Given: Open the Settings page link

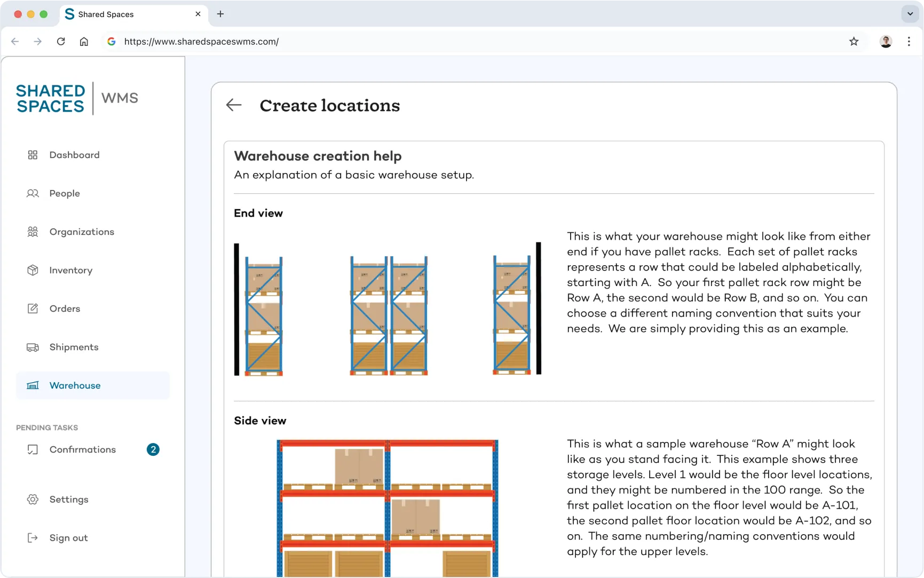Looking at the screenshot, I should point(93,500).
